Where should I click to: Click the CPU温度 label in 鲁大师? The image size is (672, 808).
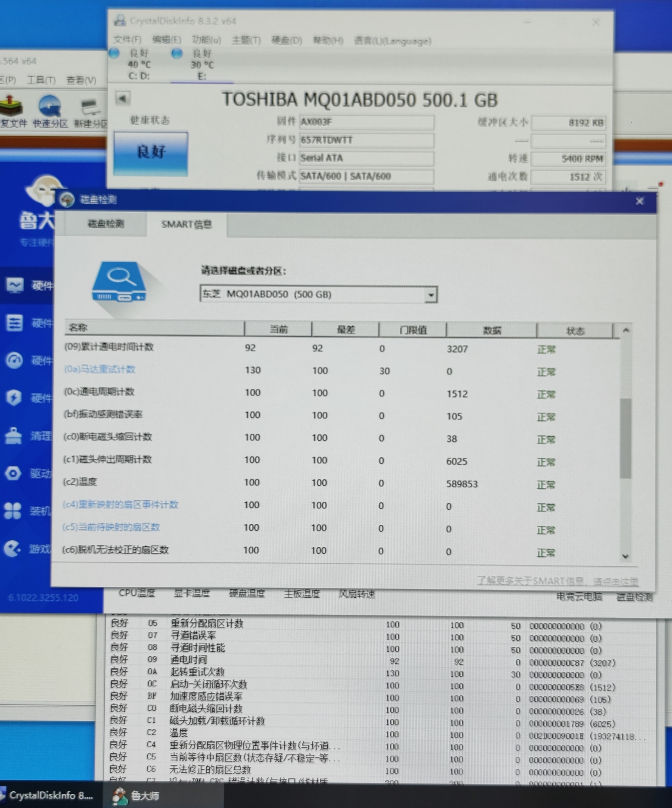click(137, 593)
